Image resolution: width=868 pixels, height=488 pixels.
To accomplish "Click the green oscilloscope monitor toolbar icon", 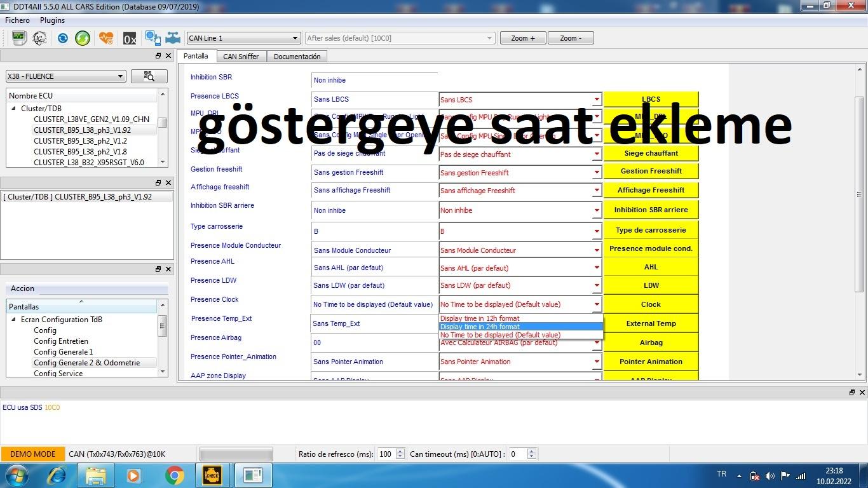I will 18,38.
